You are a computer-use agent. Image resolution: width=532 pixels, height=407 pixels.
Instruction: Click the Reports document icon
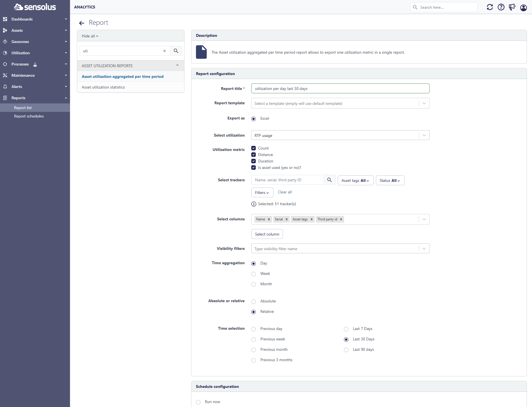click(5, 98)
